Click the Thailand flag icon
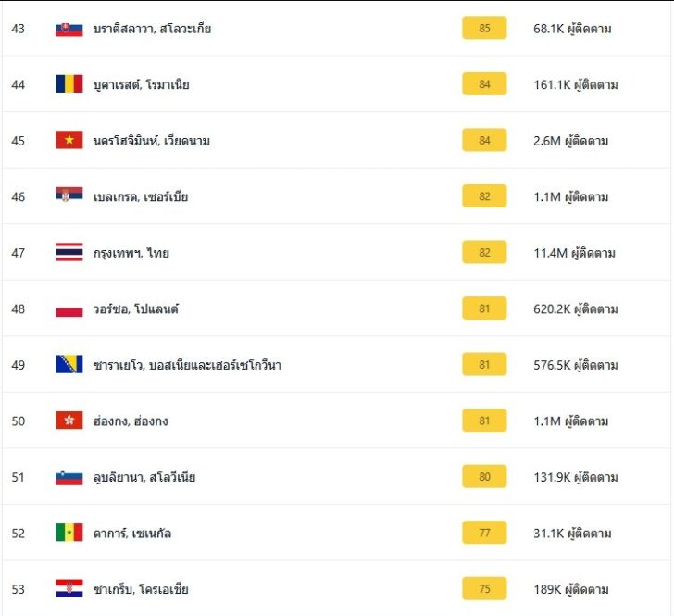 tap(69, 253)
